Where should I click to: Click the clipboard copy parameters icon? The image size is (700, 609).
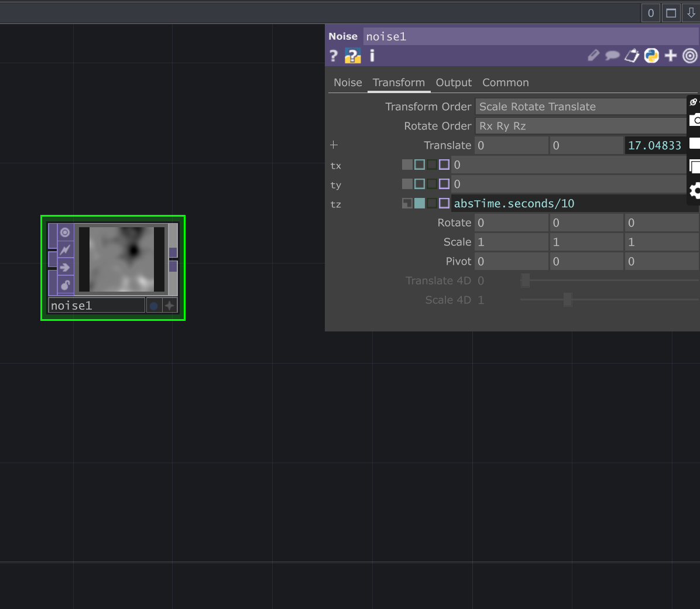[632, 56]
